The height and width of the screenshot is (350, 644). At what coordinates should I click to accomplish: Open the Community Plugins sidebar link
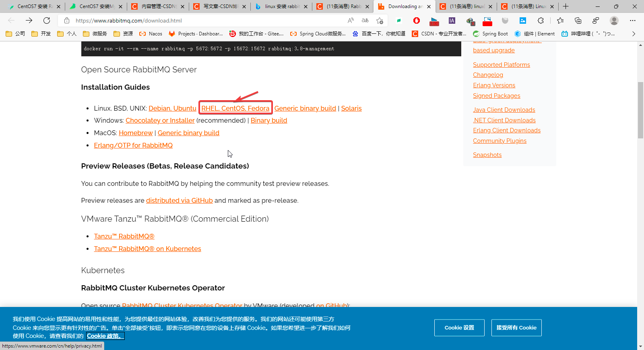(x=500, y=141)
